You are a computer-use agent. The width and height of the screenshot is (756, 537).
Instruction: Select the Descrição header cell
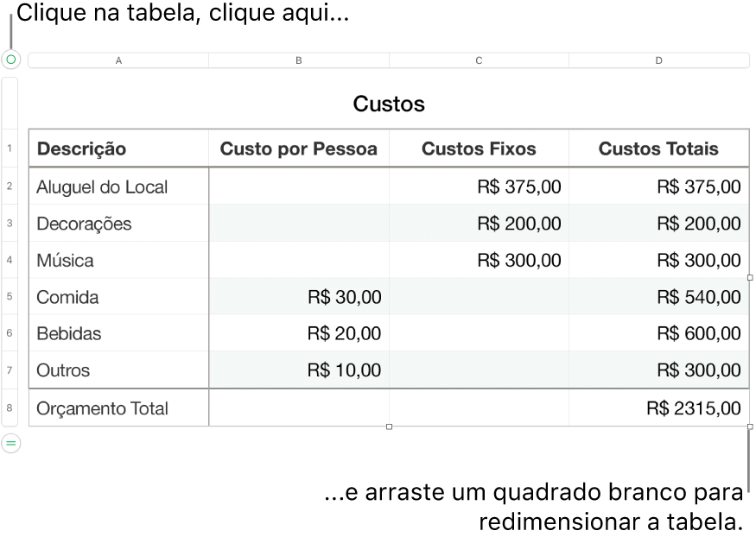tap(118, 148)
